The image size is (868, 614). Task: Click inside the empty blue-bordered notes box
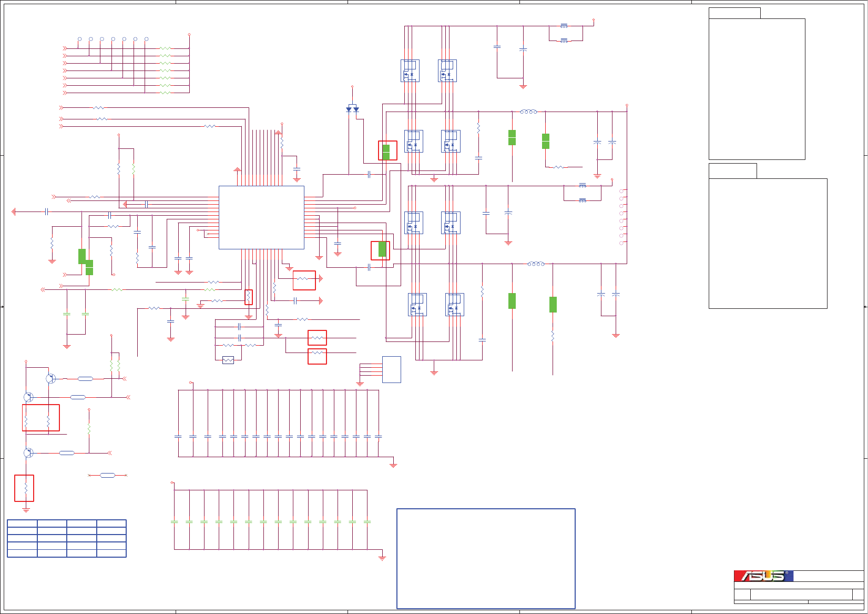coord(486,558)
